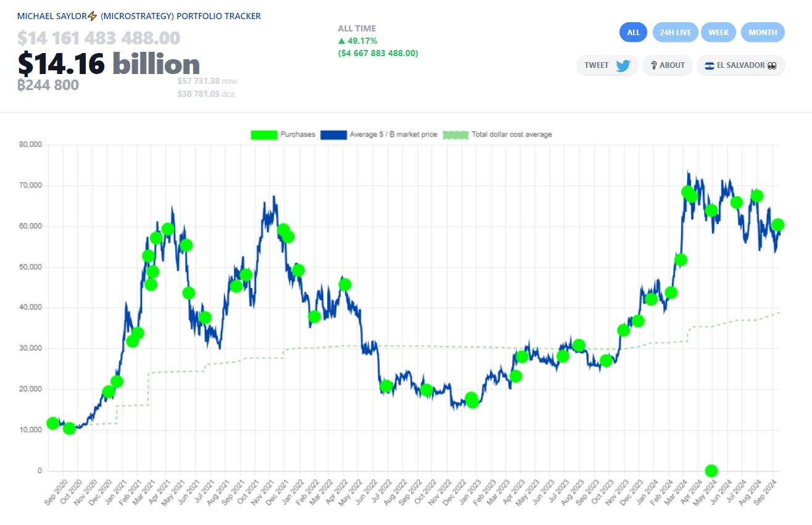Share via the TWEET button with bird icon

point(607,65)
